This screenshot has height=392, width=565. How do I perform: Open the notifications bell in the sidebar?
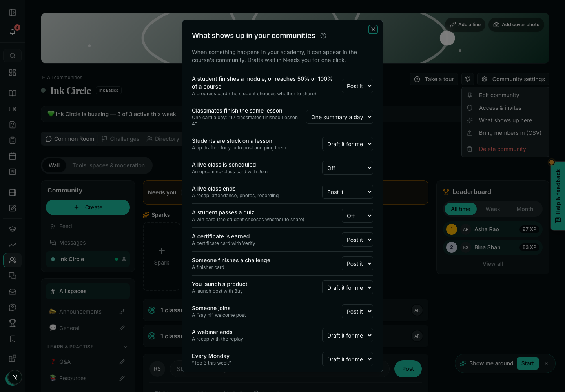(x=13, y=32)
